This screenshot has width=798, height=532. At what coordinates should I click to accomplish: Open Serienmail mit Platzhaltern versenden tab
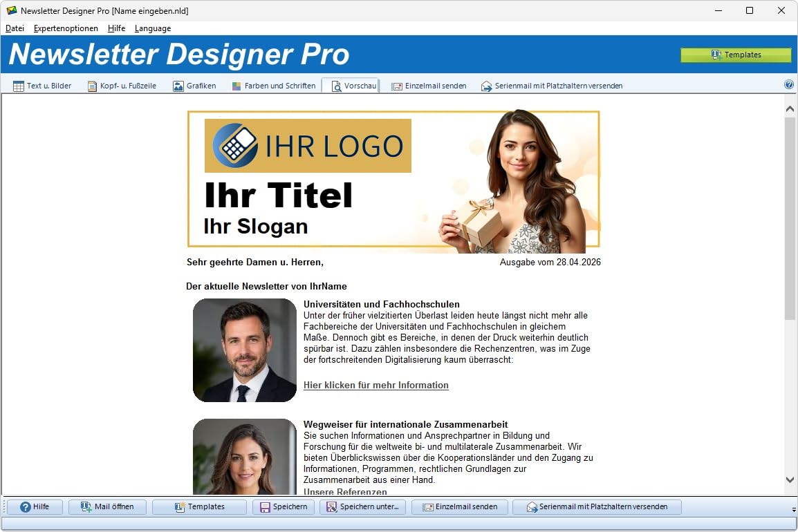click(553, 86)
